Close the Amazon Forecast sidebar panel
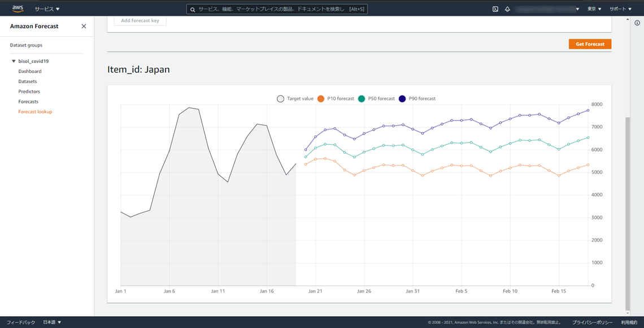This screenshot has height=328, width=644. click(x=84, y=27)
